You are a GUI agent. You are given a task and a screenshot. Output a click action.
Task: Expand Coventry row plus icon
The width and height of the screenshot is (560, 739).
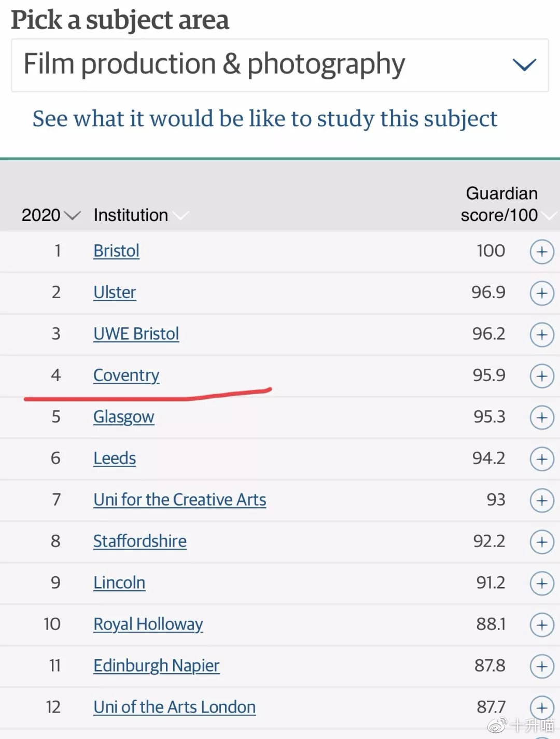[542, 376]
